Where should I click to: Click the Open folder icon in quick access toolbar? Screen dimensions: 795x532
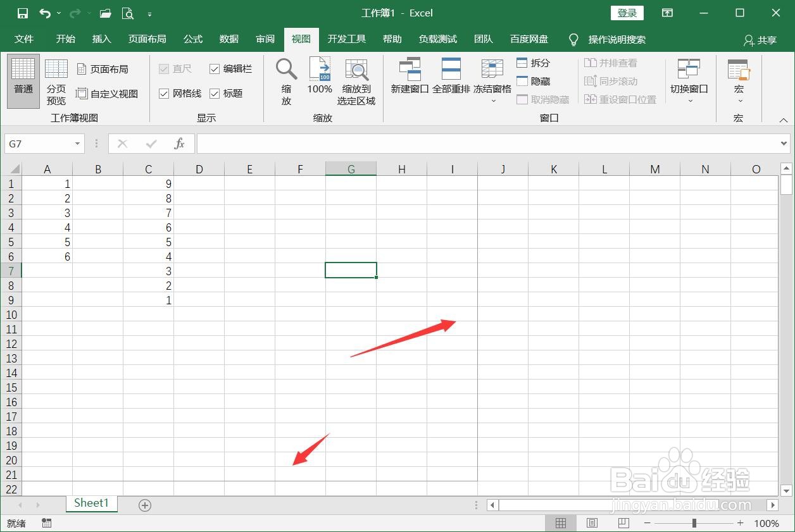pos(105,13)
